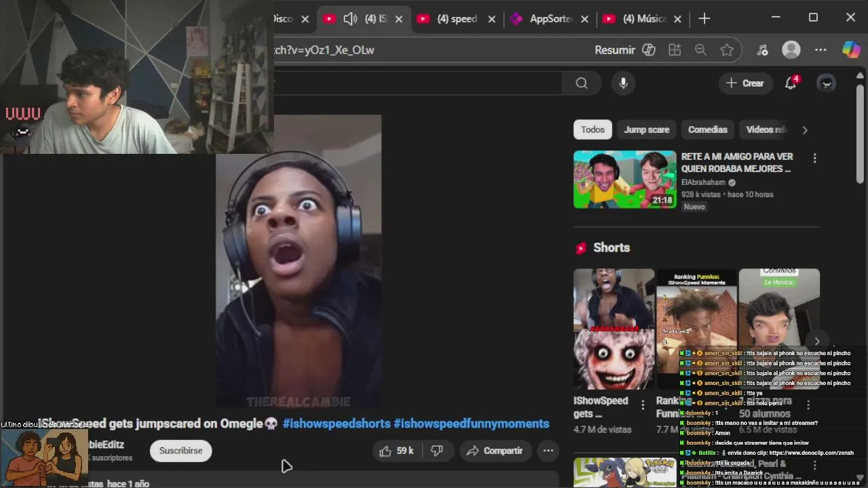Open the #ishowspeedshorts hashtag link
Viewport: 868px width, 488px height.
pos(336,424)
